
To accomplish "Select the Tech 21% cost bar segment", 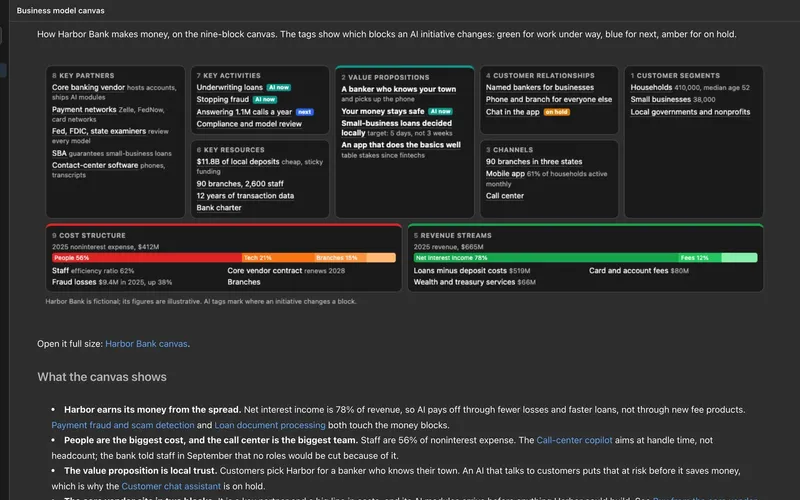I will tap(278, 258).
